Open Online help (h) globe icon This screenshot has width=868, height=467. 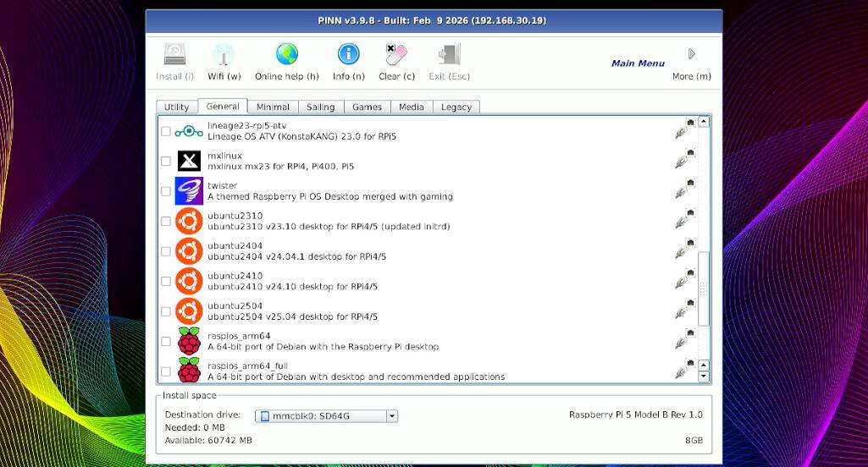287,54
